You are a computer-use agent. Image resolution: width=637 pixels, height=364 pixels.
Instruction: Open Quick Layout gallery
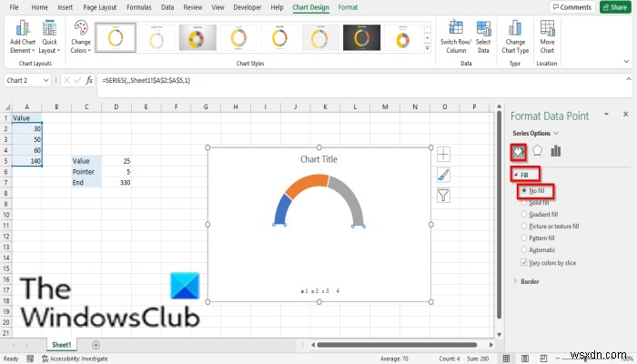[x=49, y=37]
